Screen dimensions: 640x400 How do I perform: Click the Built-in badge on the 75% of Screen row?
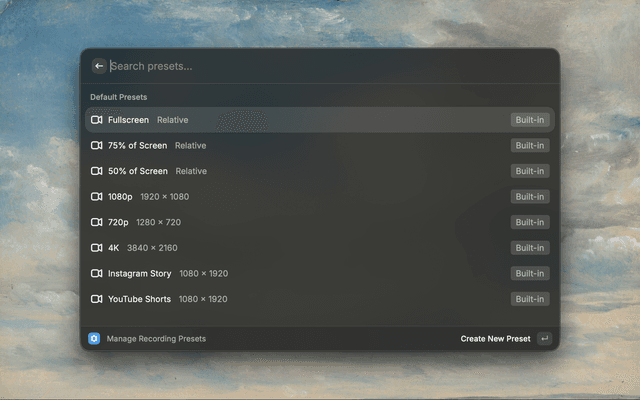(530, 145)
